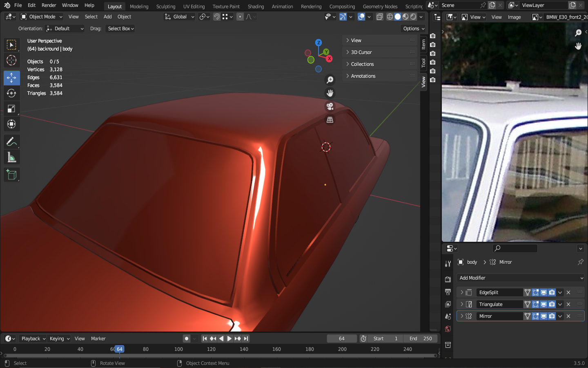
Task: Choose the Move tool in toolbar
Action: pyautogui.click(x=11, y=78)
